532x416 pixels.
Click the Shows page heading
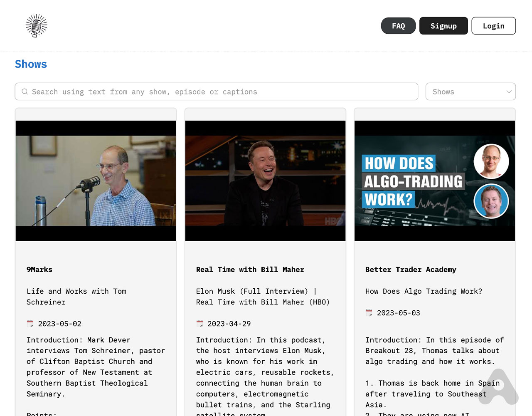click(x=31, y=64)
